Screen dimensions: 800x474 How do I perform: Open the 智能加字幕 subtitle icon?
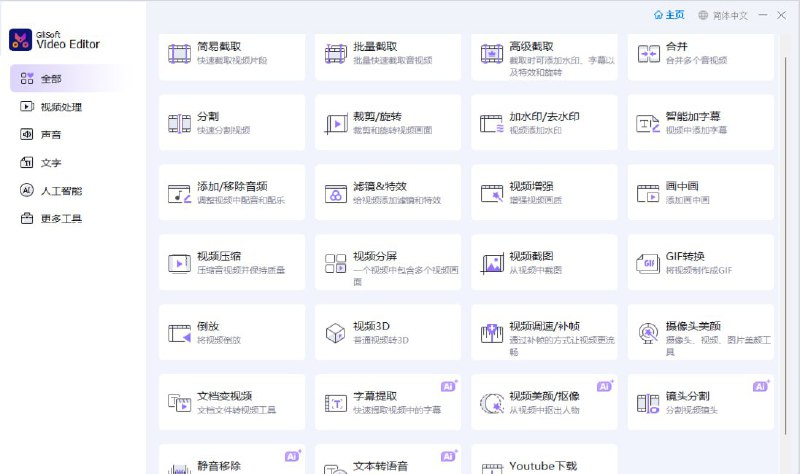click(x=648, y=123)
